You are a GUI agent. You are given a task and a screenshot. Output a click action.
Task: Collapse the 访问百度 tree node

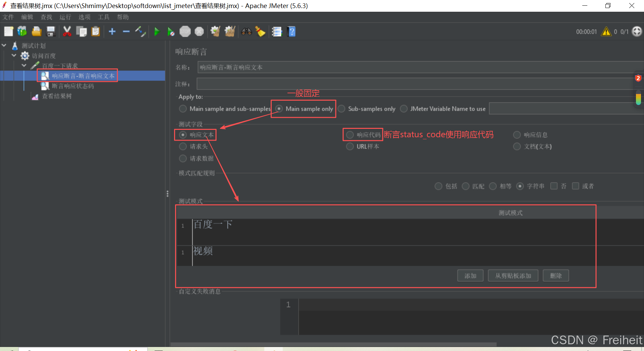point(14,55)
